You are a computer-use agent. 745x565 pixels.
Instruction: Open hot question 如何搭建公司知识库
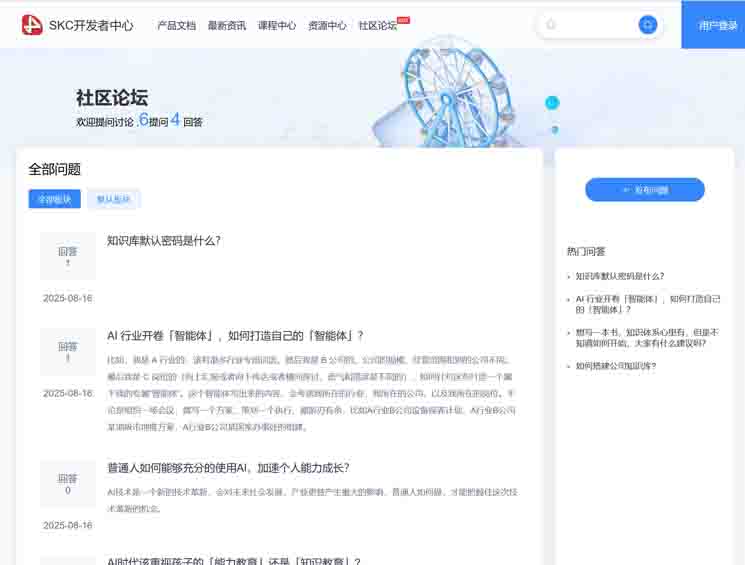(616, 366)
